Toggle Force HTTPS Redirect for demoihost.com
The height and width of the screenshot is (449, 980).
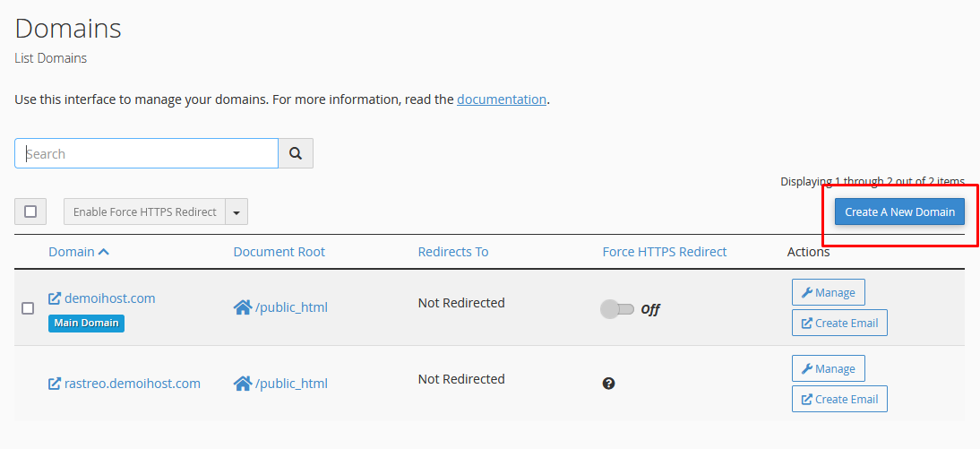pyautogui.click(x=617, y=309)
